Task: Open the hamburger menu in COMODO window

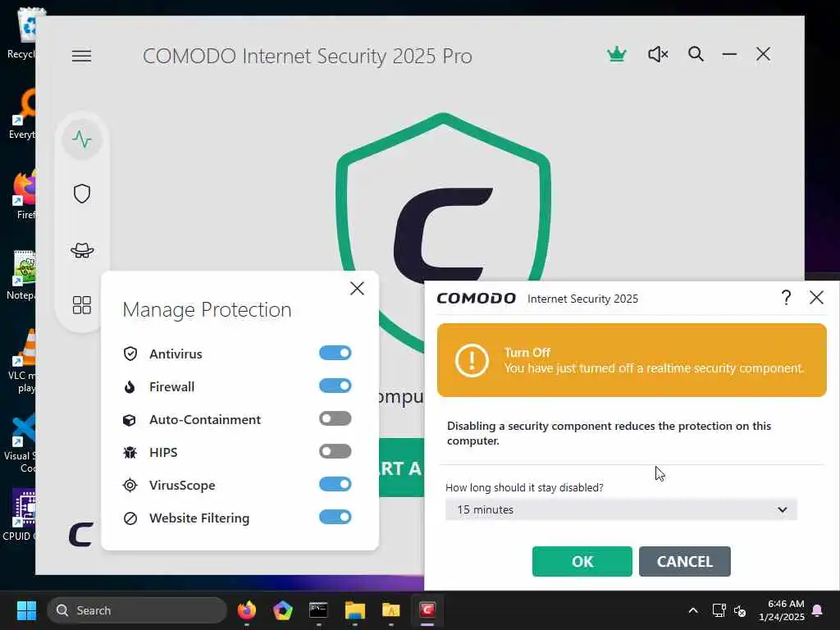Action: pos(81,56)
